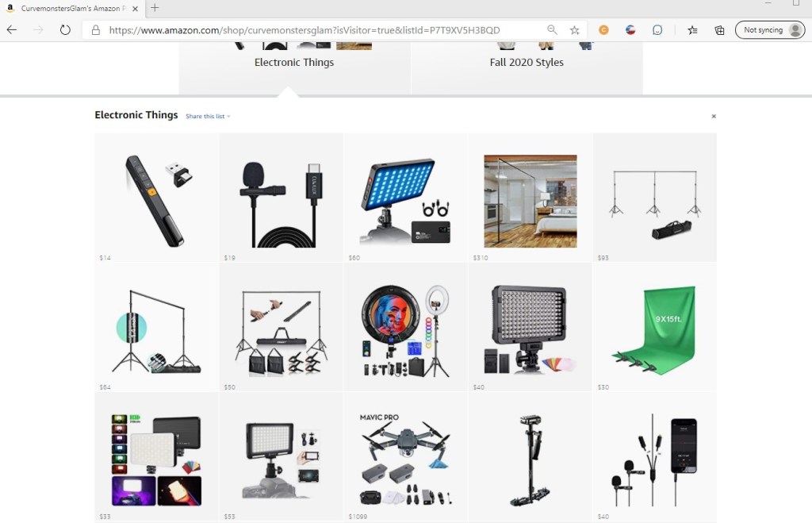812x523 pixels.
Task: Click the orange C extension icon
Action: point(603,30)
